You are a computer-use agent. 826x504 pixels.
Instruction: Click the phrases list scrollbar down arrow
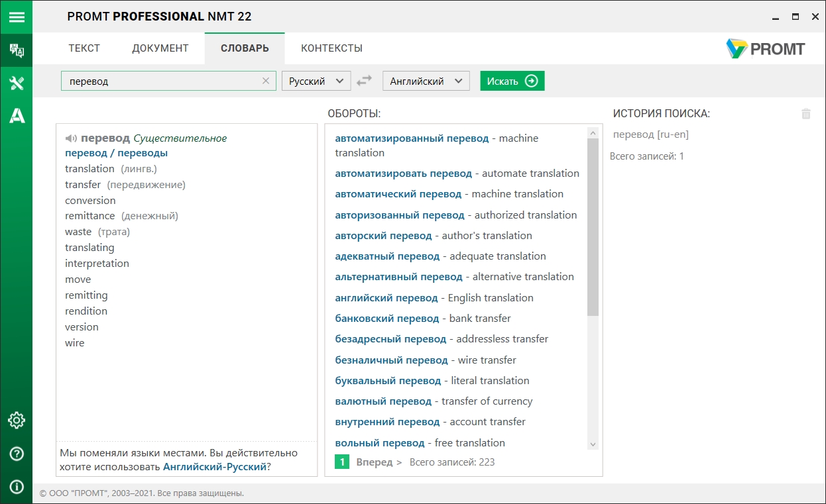593,444
